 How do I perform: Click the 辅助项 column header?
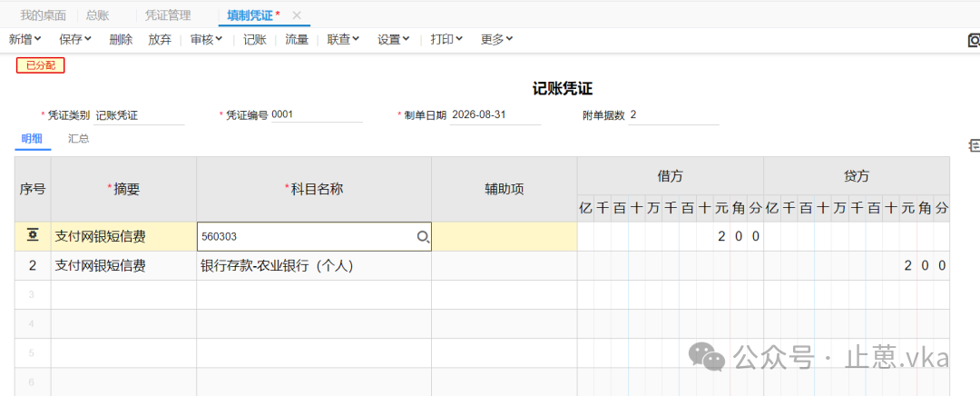tap(505, 188)
